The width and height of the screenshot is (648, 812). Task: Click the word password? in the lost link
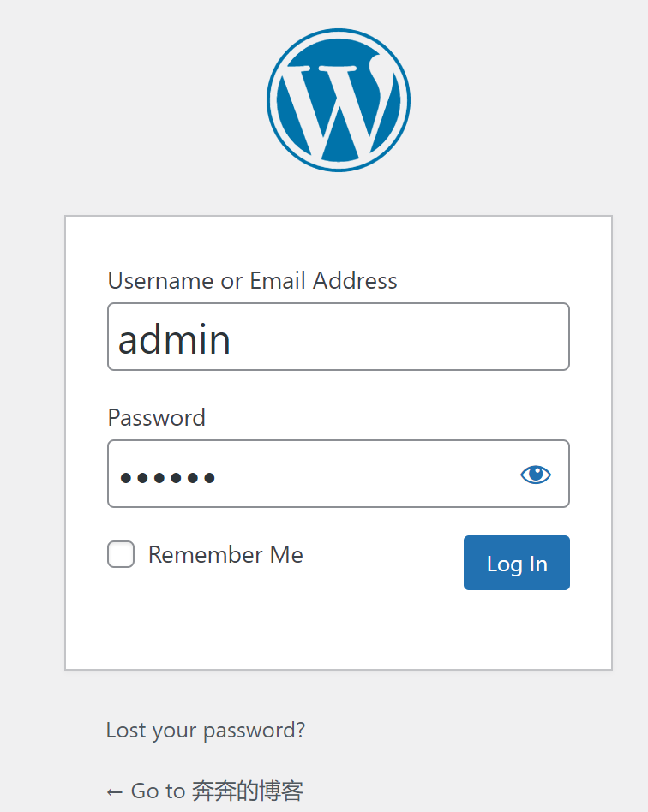pos(254,731)
